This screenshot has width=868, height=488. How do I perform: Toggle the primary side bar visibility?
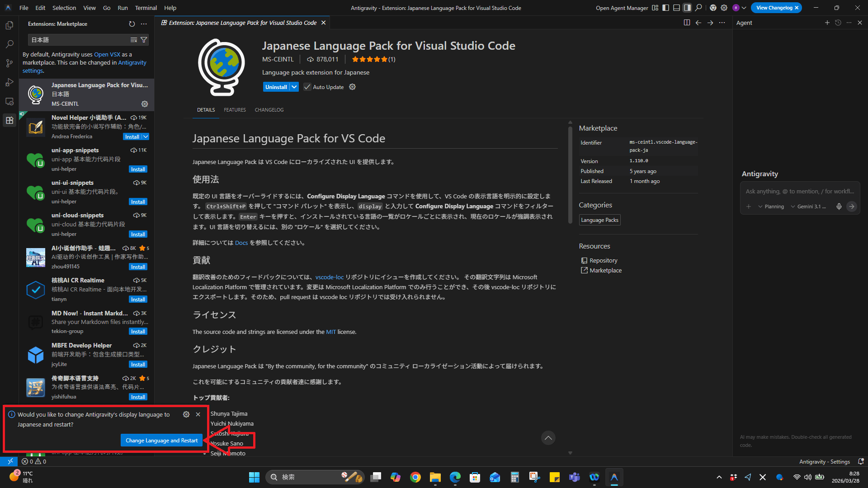tap(665, 8)
